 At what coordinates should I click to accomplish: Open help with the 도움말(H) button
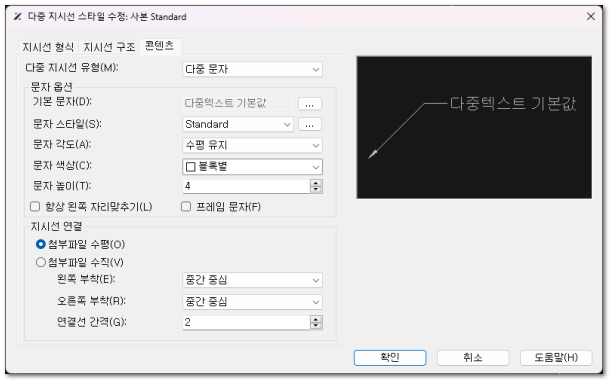pos(556,358)
